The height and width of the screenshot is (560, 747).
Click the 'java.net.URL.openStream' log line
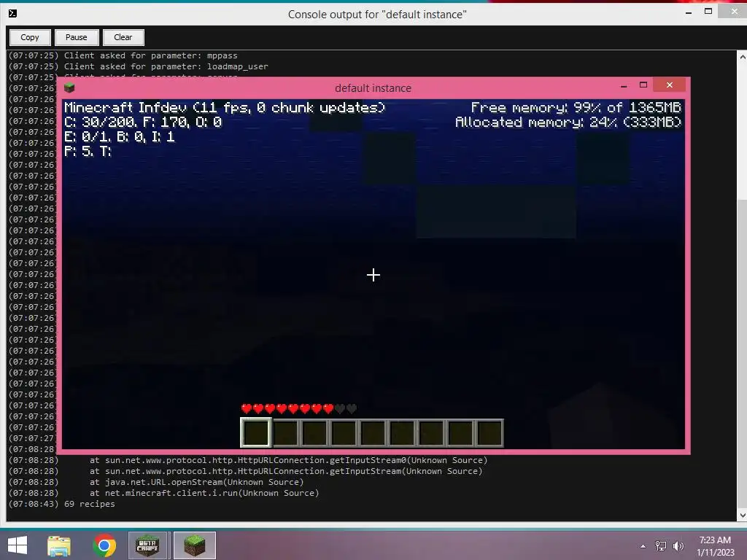[156, 482]
